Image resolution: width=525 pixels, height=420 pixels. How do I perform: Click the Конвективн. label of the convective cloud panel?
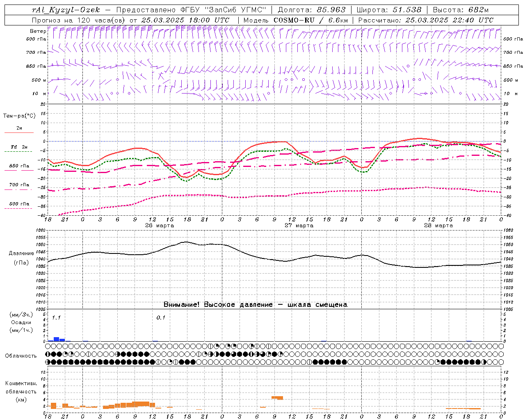click(x=21, y=383)
